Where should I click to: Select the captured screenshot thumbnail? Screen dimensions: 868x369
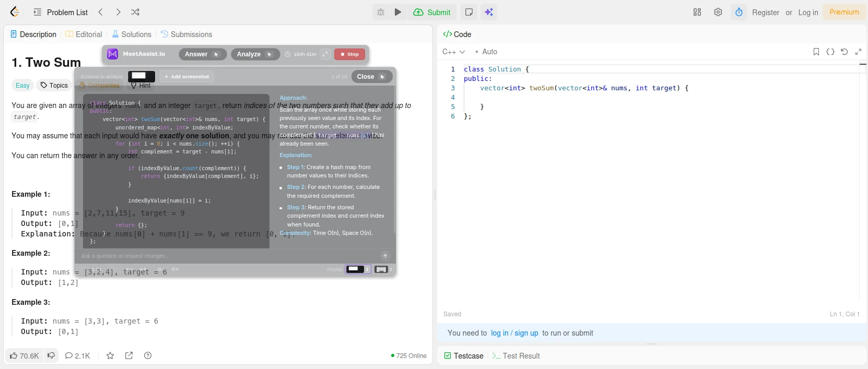click(142, 76)
